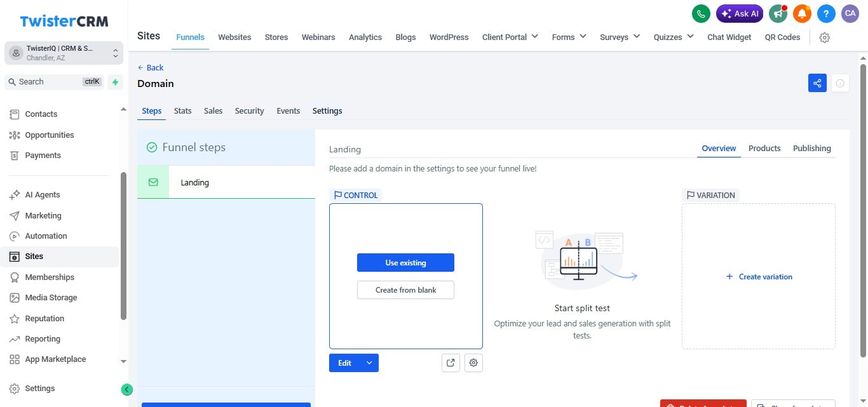Go to the Stores tab
Viewport: 868px width, 407px height.
(x=276, y=37)
